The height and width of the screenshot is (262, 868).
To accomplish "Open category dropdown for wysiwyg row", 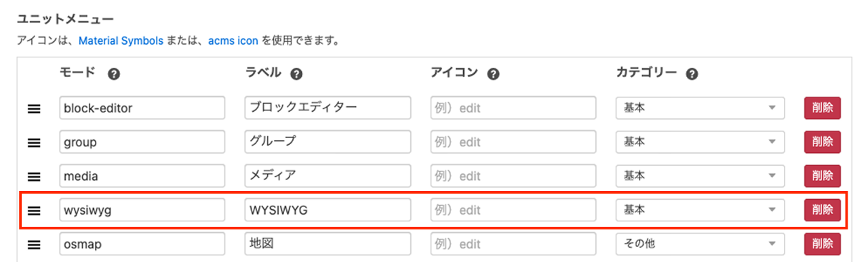I will click(701, 210).
